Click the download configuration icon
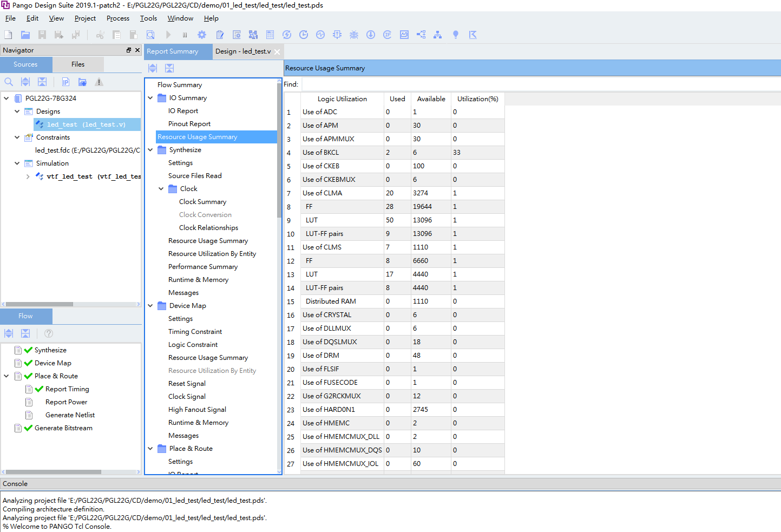Image resolution: width=781 pixels, height=532 pixels. pyautogui.click(x=371, y=35)
